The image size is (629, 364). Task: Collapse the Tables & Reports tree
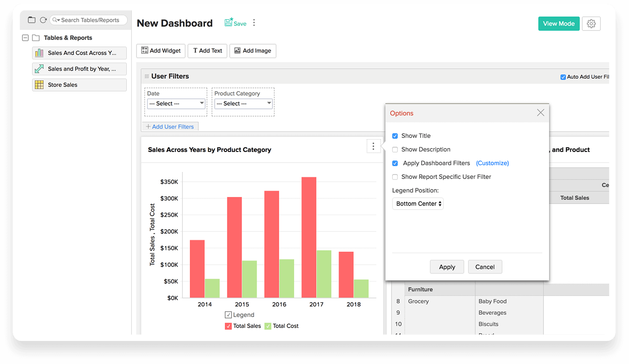tap(25, 38)
